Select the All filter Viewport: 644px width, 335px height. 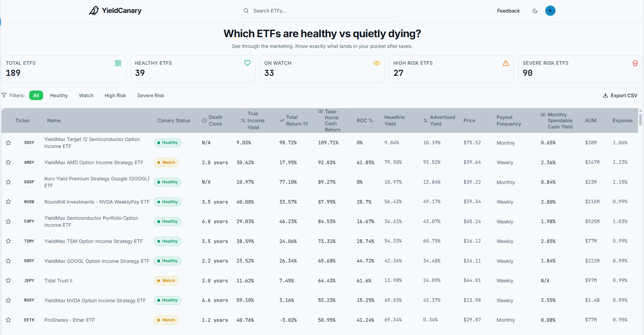pos(36,95)
